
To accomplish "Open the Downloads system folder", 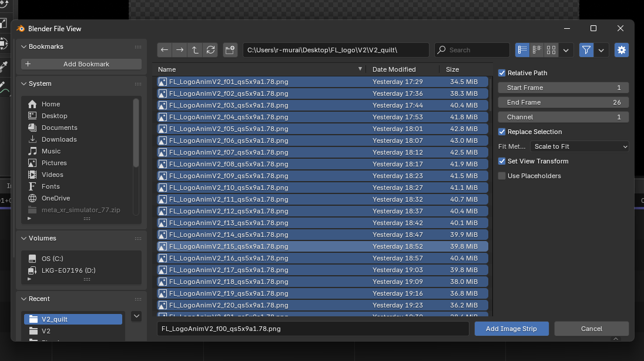I will tap(59, 139).
